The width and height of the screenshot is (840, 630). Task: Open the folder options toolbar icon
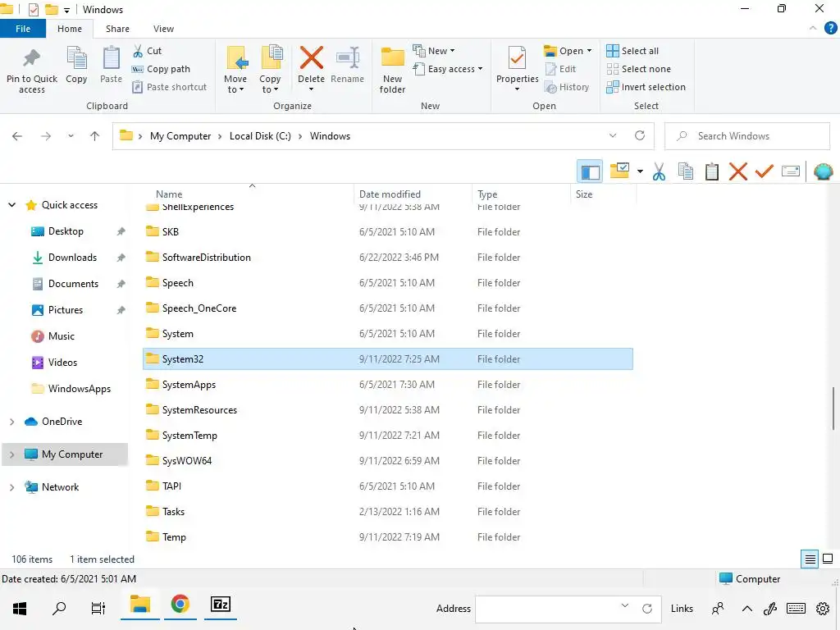[620, 171]
